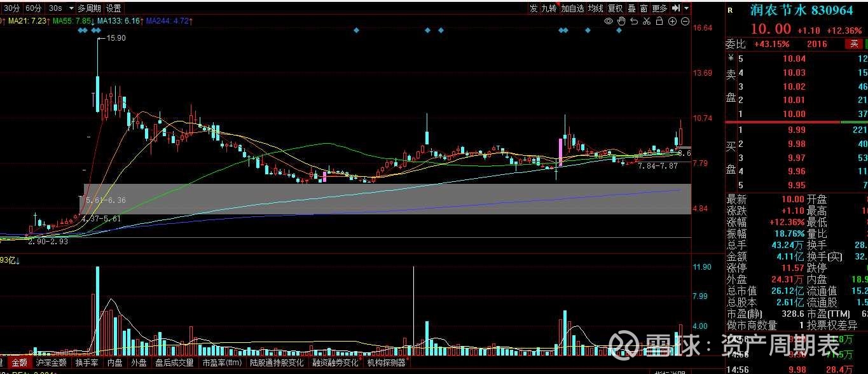The height and width of the screenshot is (374, 868).
Task: Click buy level 1 price 9.99
Action: (x=797, y=130)
